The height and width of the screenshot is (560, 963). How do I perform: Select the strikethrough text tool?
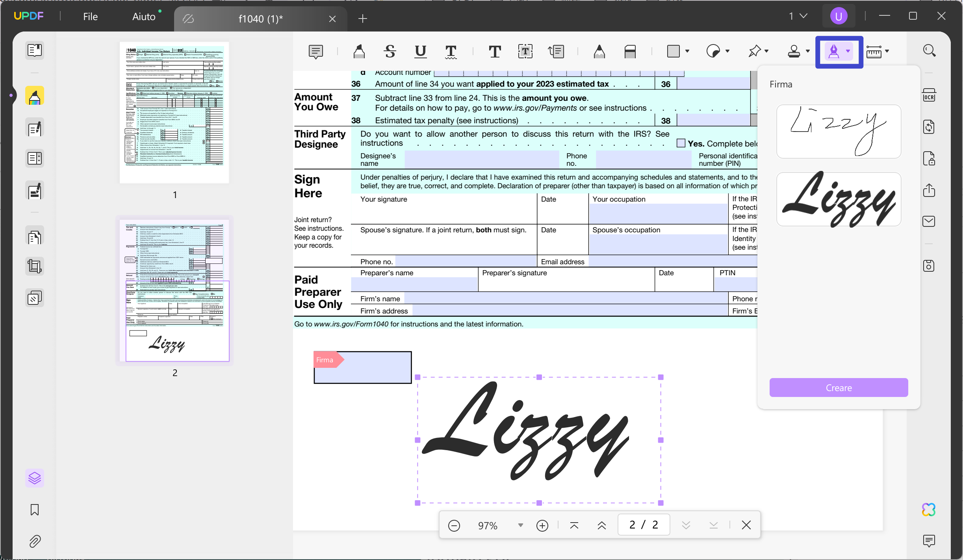click(390, 52)
